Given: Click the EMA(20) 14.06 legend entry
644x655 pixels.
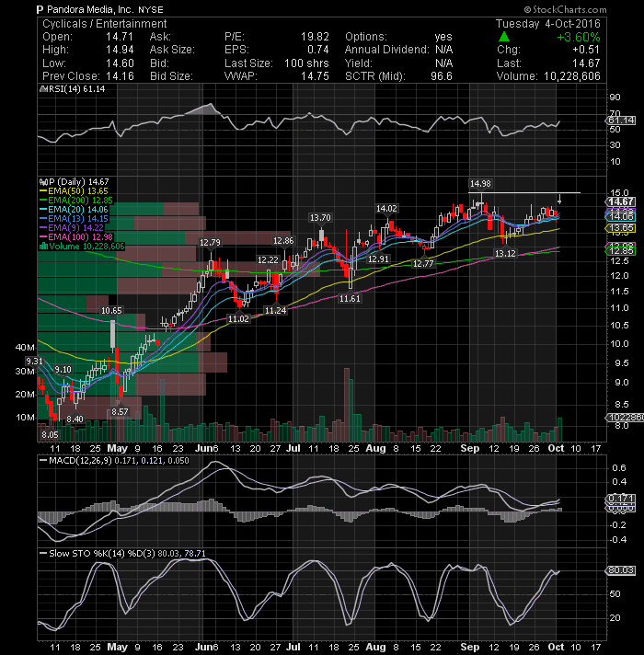Looking at the screenshot, I should [77, 209].
